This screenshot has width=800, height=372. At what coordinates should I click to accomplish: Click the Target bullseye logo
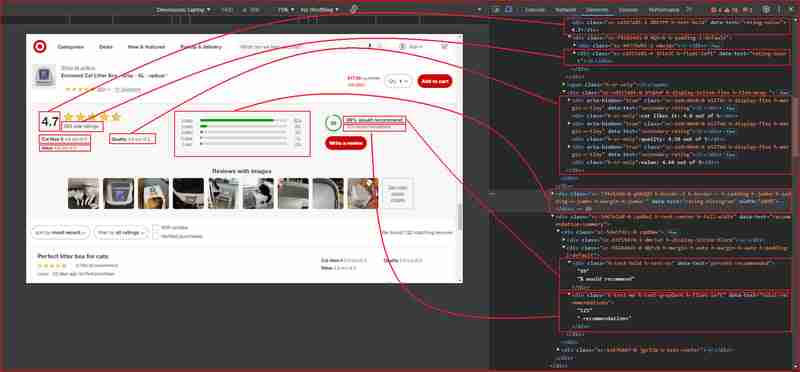pyautogui.click(x=40, y=46)
